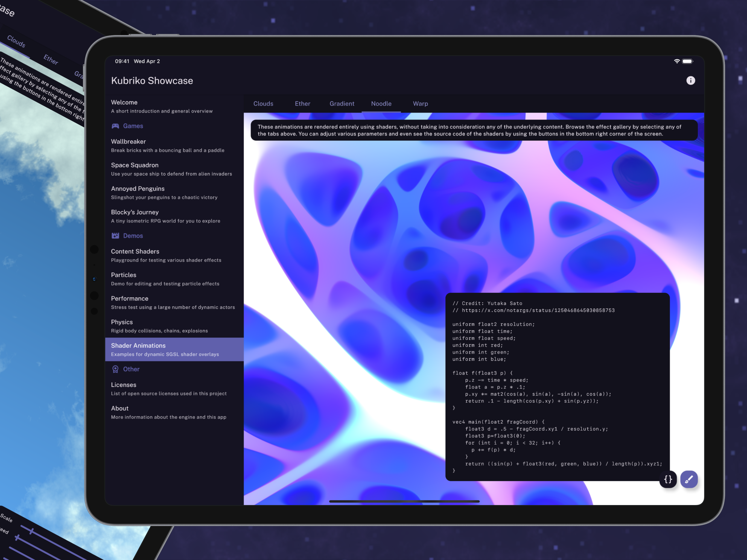The height and width of the screenshot is (560, 747).
Task: Tap the battery status icon
Action: [x=687, y=61]
